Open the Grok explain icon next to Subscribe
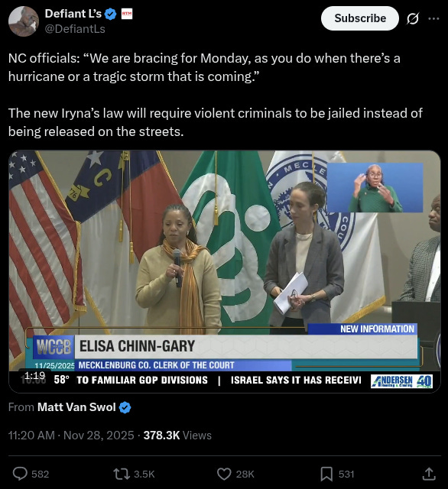Screen dimensions: 448x489 click(412, 18)
